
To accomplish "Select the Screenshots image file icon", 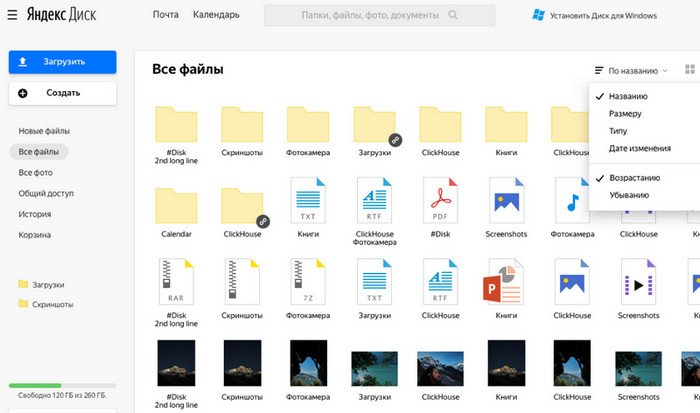I will (x=506, y=200).
